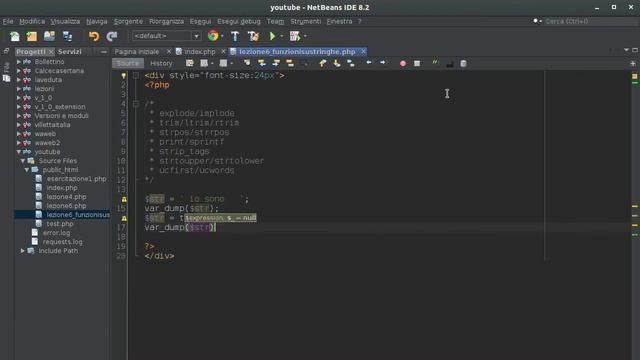Click the red Start Macro Recording icon
640x360 pixels.
click(x=403, y=63)
